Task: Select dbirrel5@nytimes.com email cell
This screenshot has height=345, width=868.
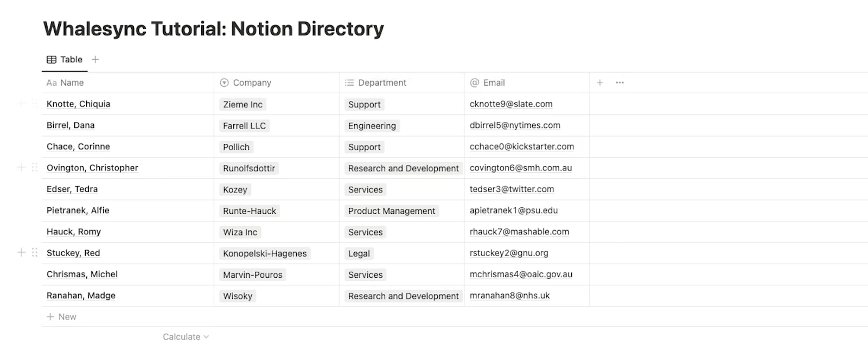Action: [x=527, y=125]
